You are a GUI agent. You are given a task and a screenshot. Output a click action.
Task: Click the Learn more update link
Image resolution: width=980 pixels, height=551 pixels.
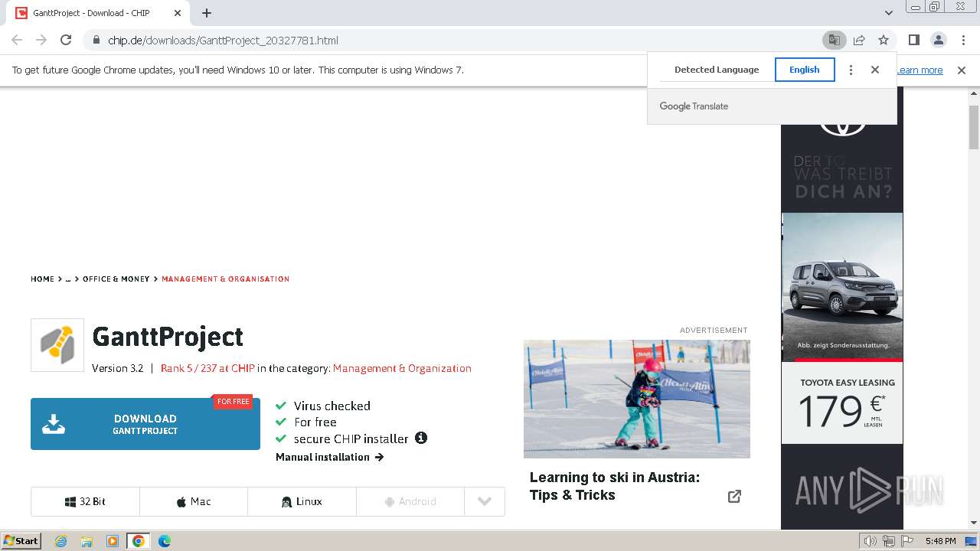click(x=920, y=70)
